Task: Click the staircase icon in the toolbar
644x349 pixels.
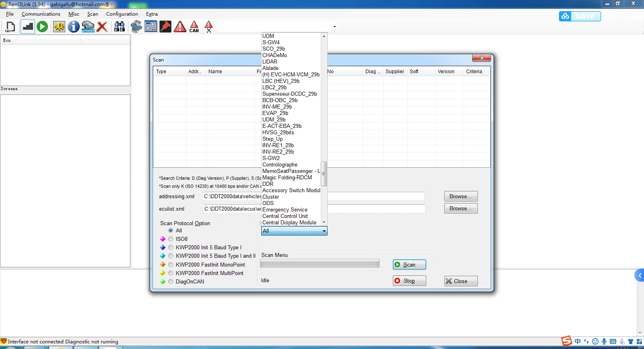Action: 27,27
